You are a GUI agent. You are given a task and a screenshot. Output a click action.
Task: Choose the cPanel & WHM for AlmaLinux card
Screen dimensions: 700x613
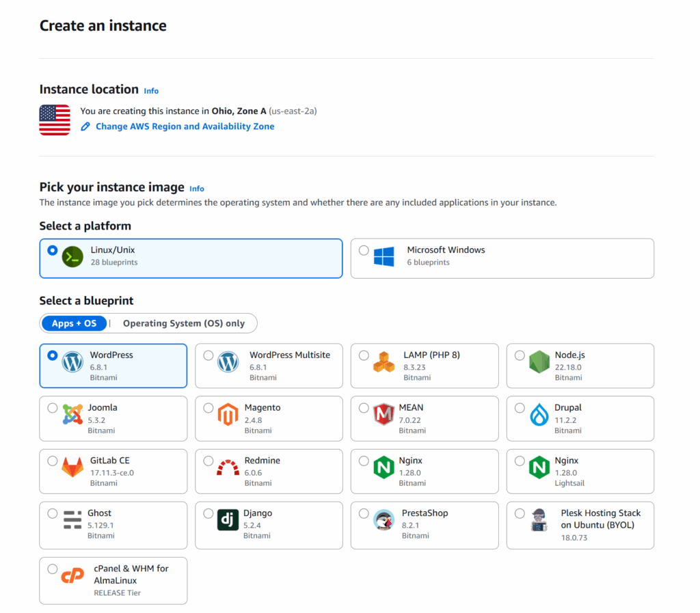pyautogui.click(x=113, y=580)
